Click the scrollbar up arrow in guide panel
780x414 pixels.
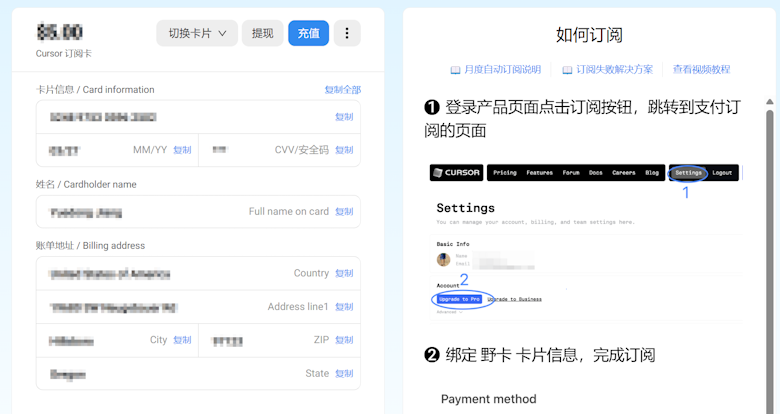click(770, 102)
